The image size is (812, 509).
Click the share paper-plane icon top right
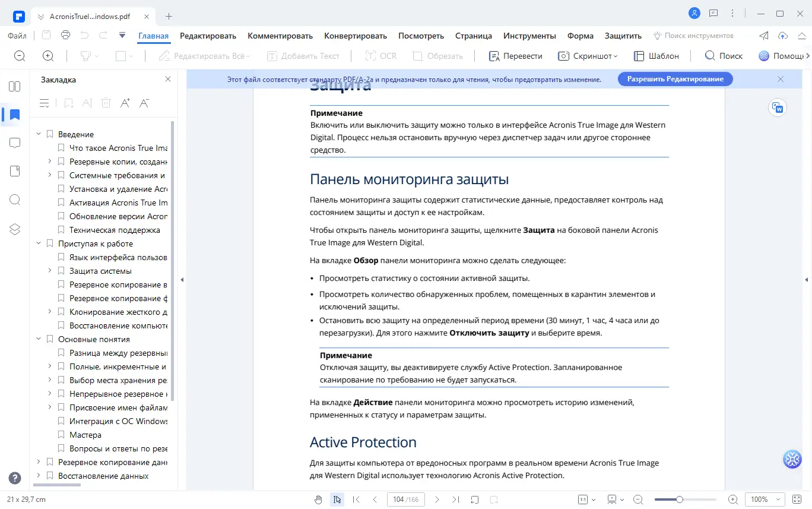coord(764,36)
